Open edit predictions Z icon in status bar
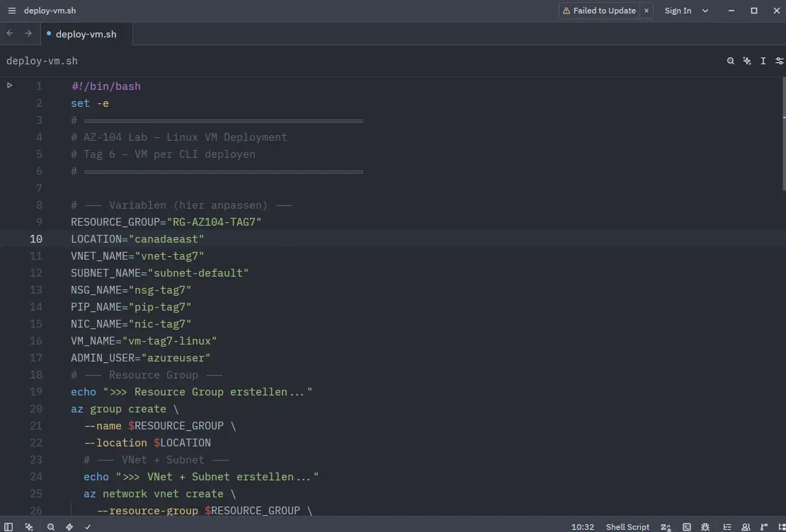The image size is (786, 532). (666, 526)
